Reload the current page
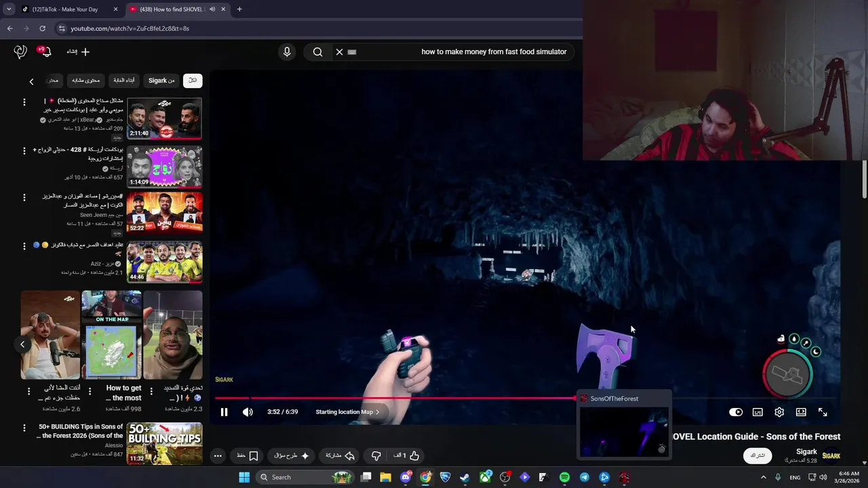 point(42,28)
